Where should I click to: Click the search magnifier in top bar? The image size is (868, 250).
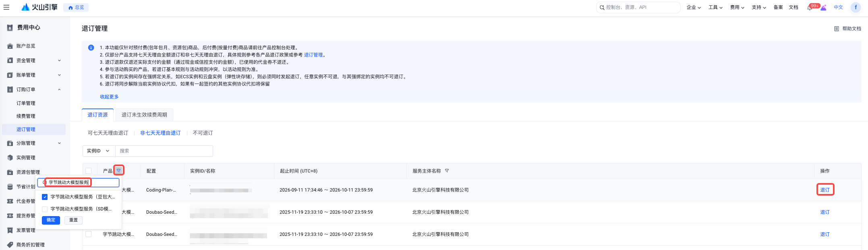coord(602,7)
